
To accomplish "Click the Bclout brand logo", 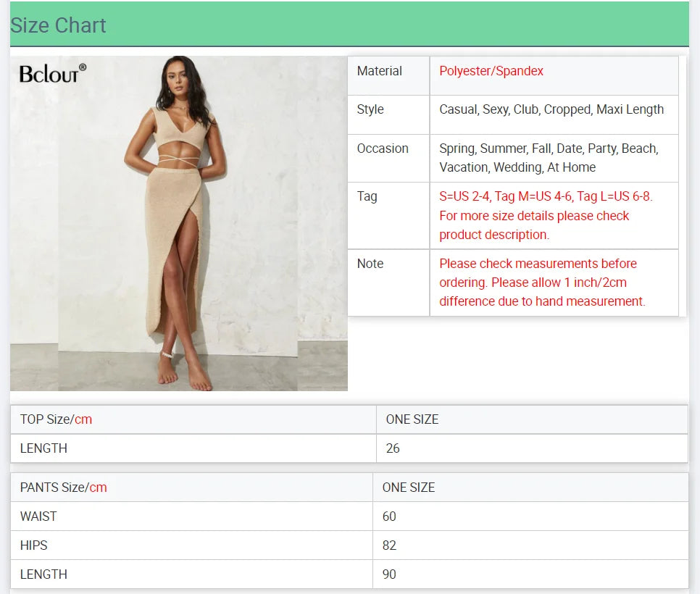I will pyautogui.click(x=53, y=74).
